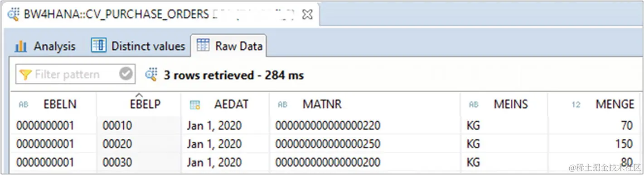Switch to the Analysis tab
The width and height of the screenshot is (644, 175).
(45, 46)
